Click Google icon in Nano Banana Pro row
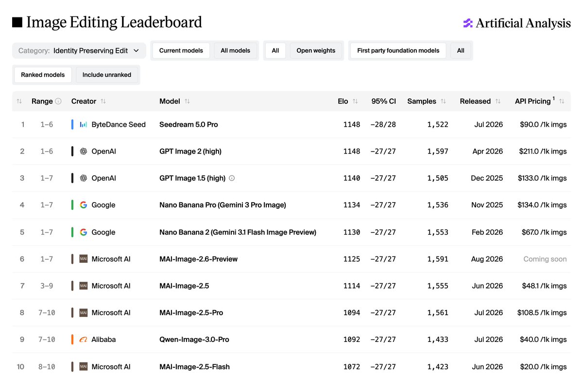The width and height of the screenshot is (583, 392). click(84, 205)
